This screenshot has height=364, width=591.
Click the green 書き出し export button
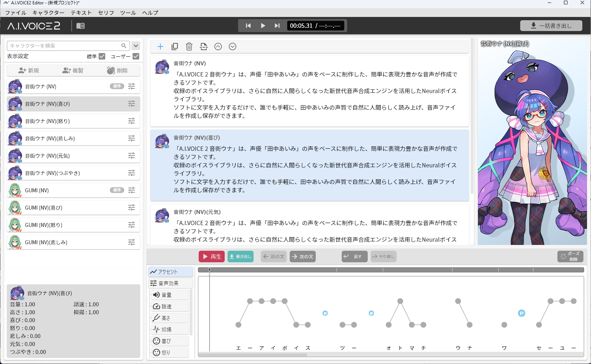coord(241,256)
